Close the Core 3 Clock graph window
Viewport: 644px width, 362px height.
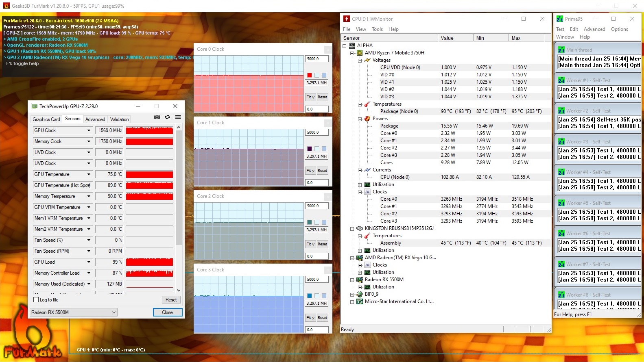pyautogui.click(x=327, y=270)
